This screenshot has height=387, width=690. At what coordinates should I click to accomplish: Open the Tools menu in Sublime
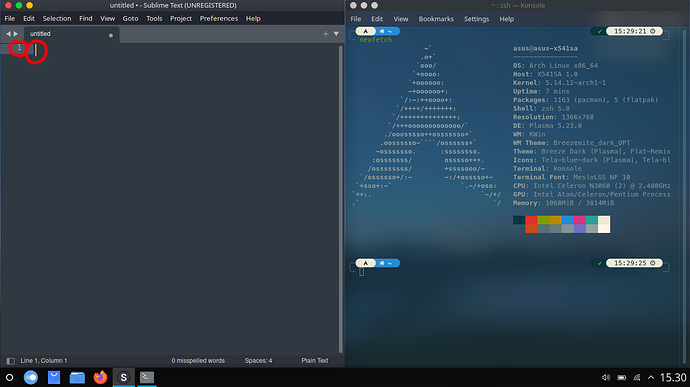pyautogui.click(x=154, y=18)
